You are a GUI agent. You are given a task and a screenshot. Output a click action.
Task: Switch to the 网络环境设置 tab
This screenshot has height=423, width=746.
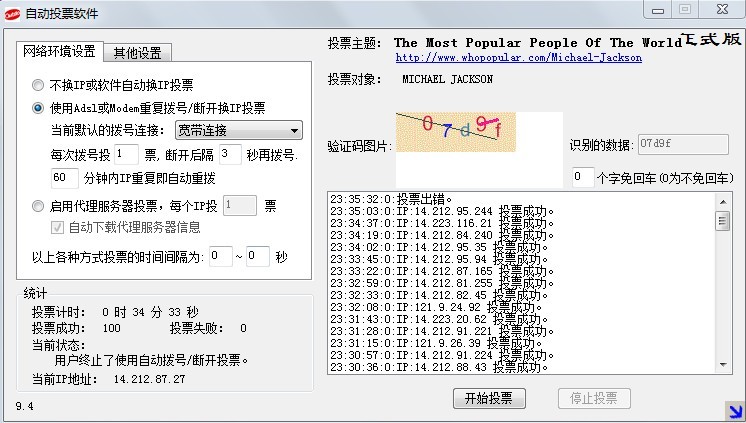tap(60, 52)
